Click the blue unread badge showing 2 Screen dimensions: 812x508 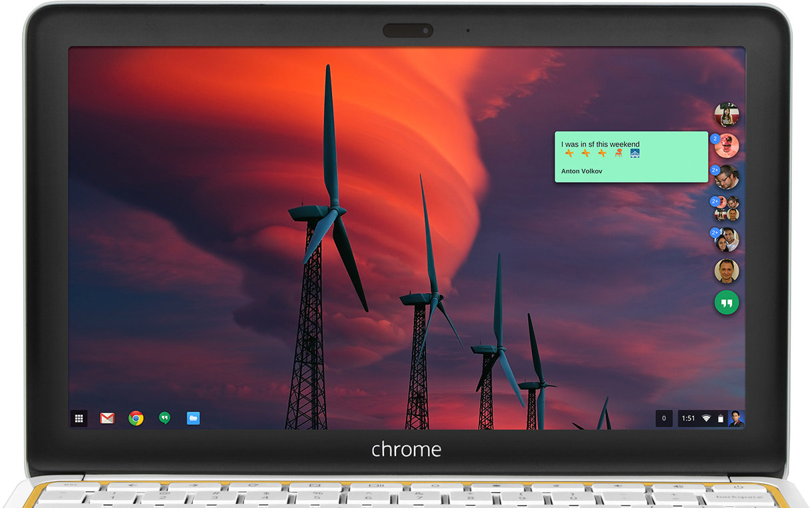715,139
